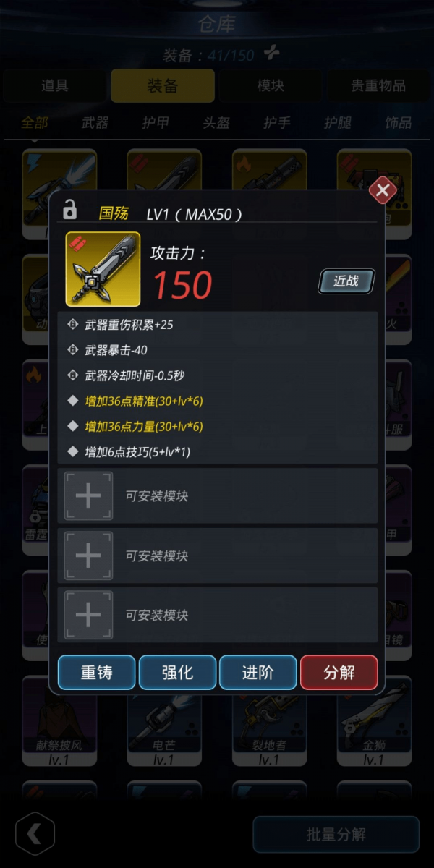Click the 近战 melee tag
The width and height of the screenshot is (434, 868).
click(x=346, y=281)
